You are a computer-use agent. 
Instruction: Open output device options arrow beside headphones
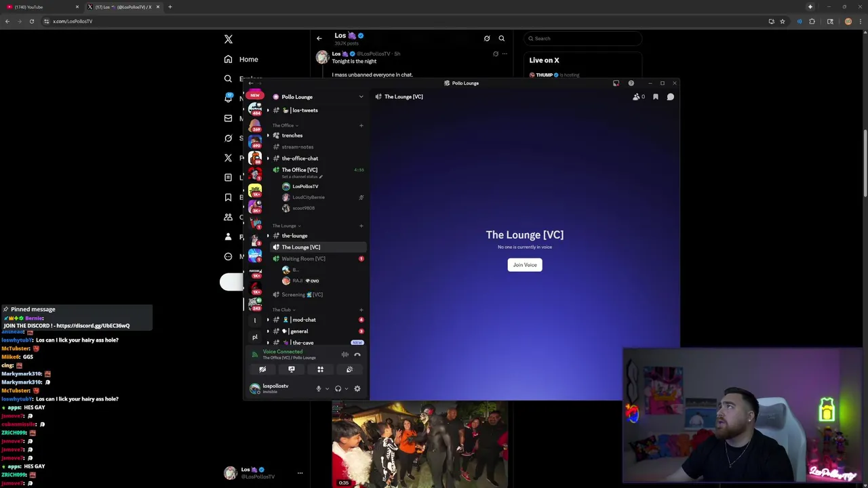click(x=346, y=388)
